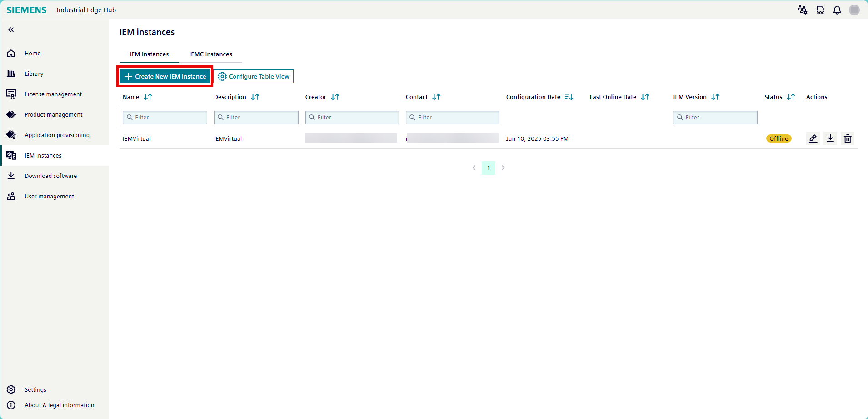Collapse the navigation sidebar

coord(10,30)
